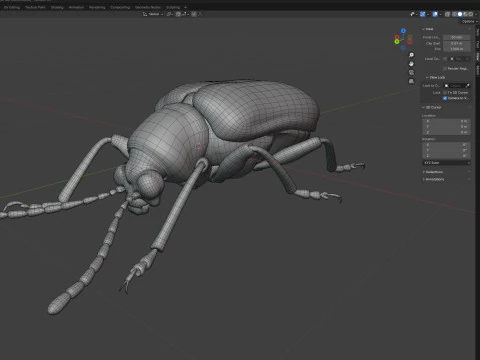This screenshot has width=480, height=360.
Task: Click the pan hand navigation icon
Action: (x=411, y=64)
